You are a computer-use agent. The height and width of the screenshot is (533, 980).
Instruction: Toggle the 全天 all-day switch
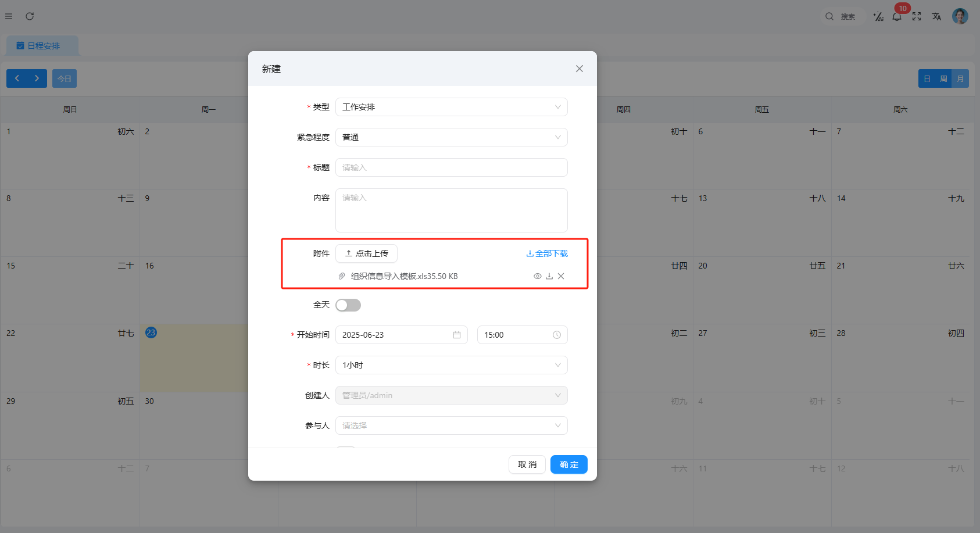pyautogui.click(x=348, y=305)
